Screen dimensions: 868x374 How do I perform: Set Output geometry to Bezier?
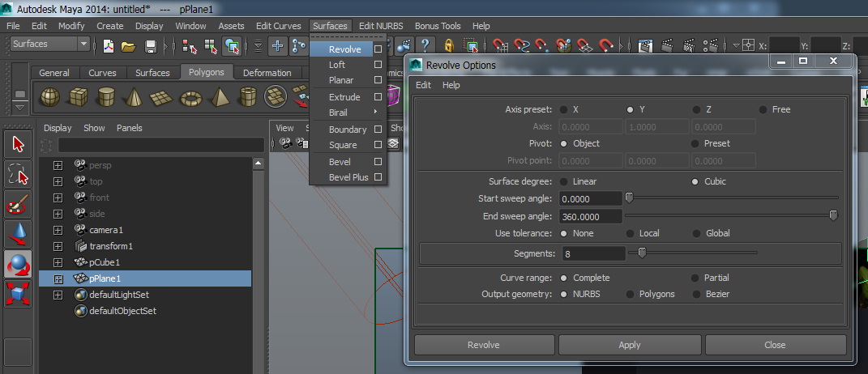pyautogui.click(x=696, y=295)
